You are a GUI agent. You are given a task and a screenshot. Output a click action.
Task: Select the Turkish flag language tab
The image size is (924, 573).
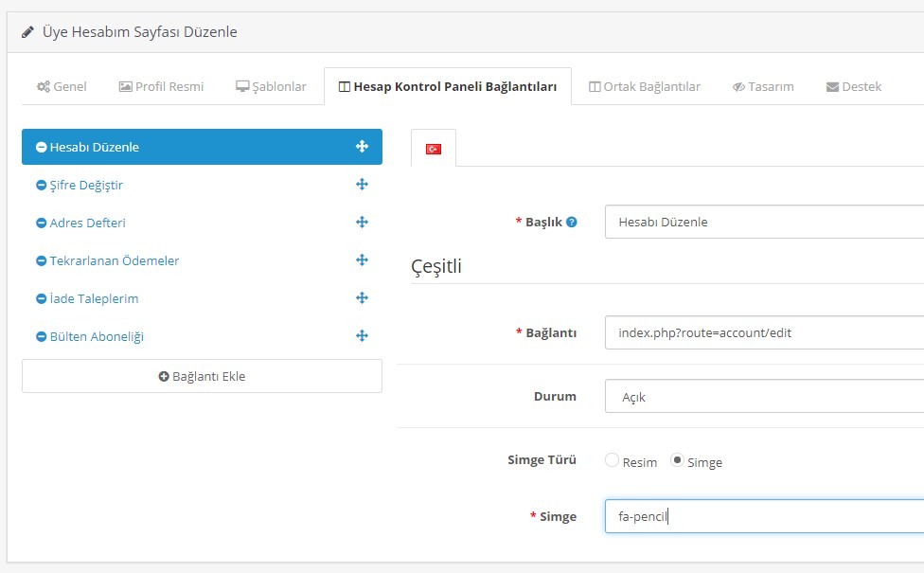(x=434, y=149)
